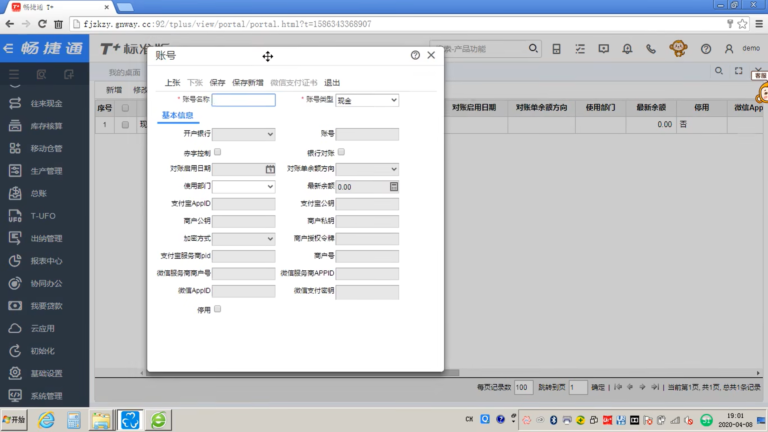Click 保存新增 in dialog toolbar
Viewport: 768px width, 432px height.
(248, 83)
